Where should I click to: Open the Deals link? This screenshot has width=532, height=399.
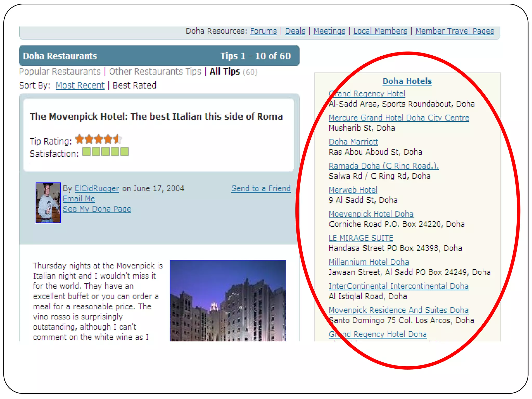click(295, 31)
